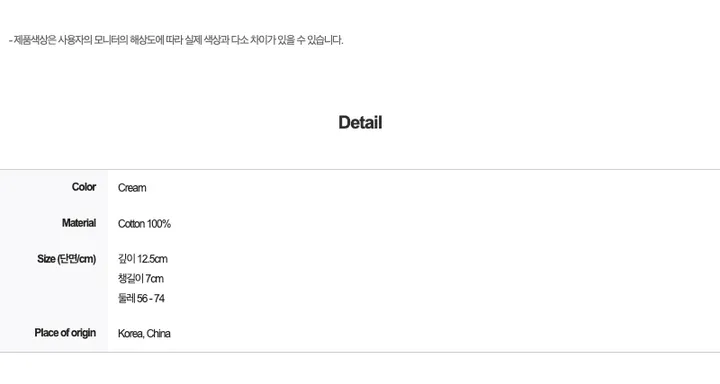
Task: Click the Korea, China origin value
Action: (144, 333)
